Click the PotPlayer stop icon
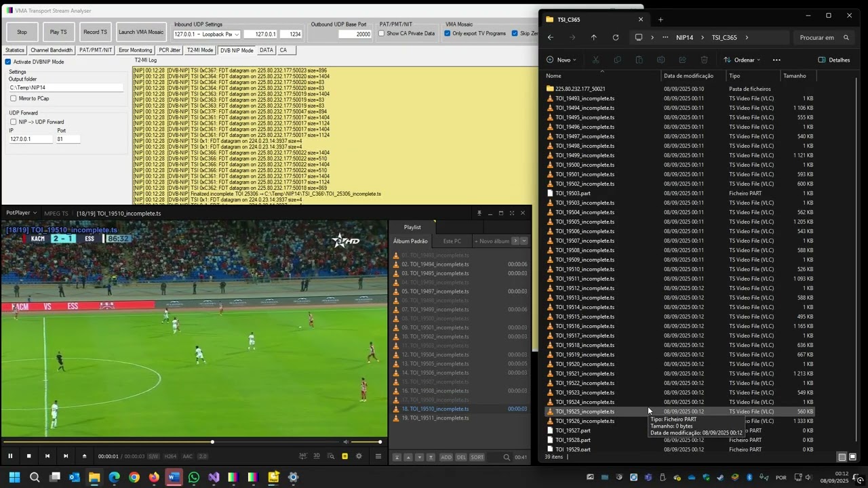Screen dimensions: 868x488 28,456
